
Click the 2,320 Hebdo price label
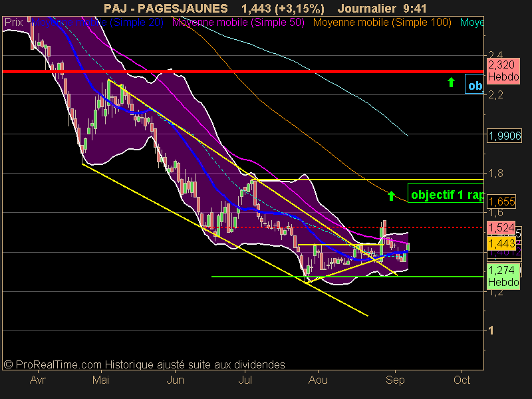[x=503, y=70]
